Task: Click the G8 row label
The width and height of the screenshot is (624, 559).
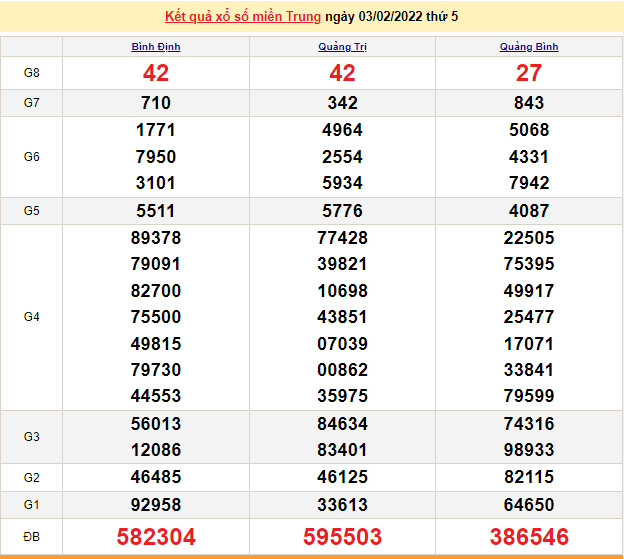Action: 31,73
